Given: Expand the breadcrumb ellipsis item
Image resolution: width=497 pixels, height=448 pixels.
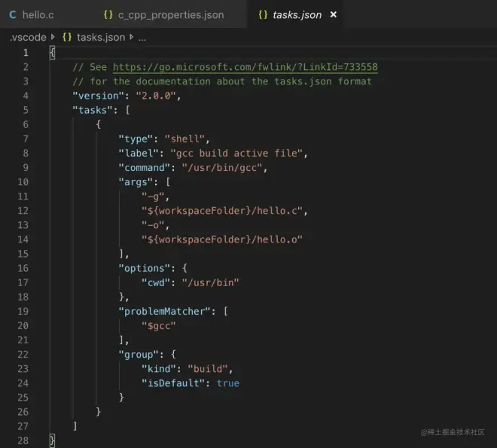Looking at the screenshot, I should point(142,38).
